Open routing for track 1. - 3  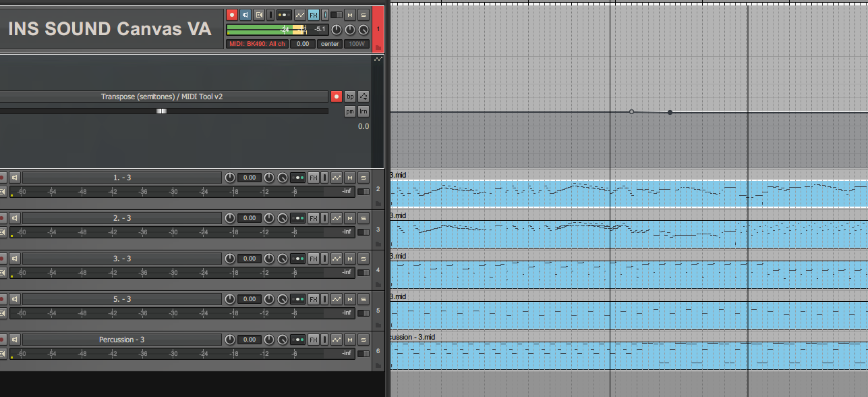point(297,178)
